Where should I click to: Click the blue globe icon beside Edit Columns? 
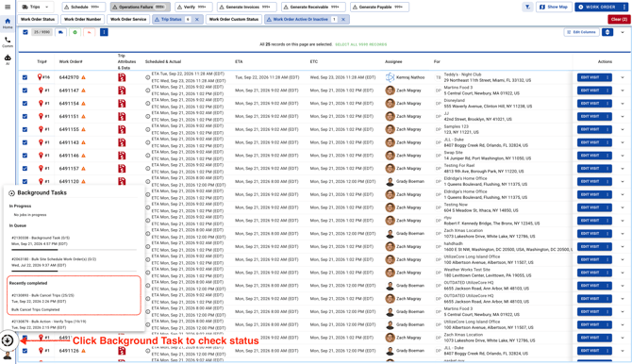pyautogui.click(x=607, y=32)
